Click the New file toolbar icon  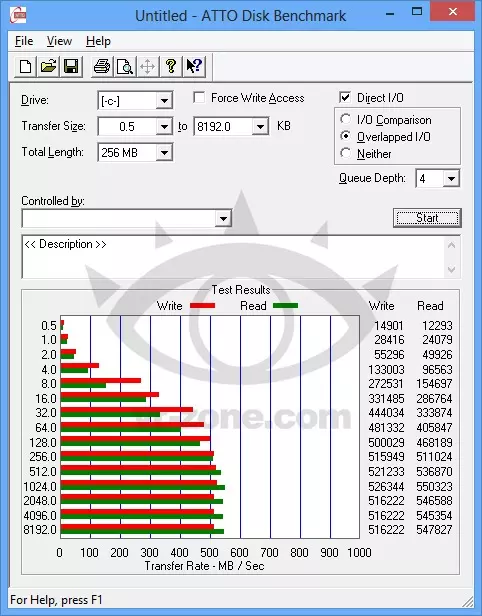click(x=26, y=66)
